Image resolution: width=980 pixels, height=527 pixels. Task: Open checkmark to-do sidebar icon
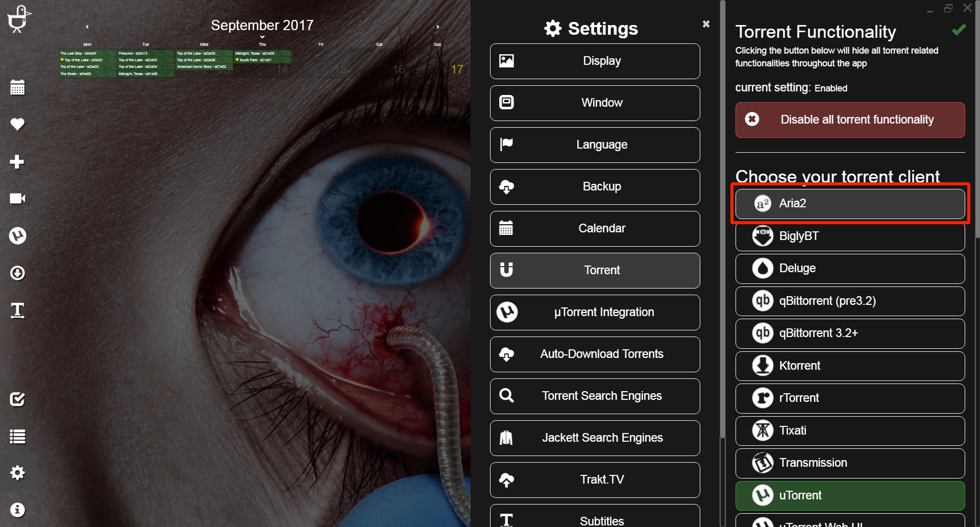pos(17,399)
